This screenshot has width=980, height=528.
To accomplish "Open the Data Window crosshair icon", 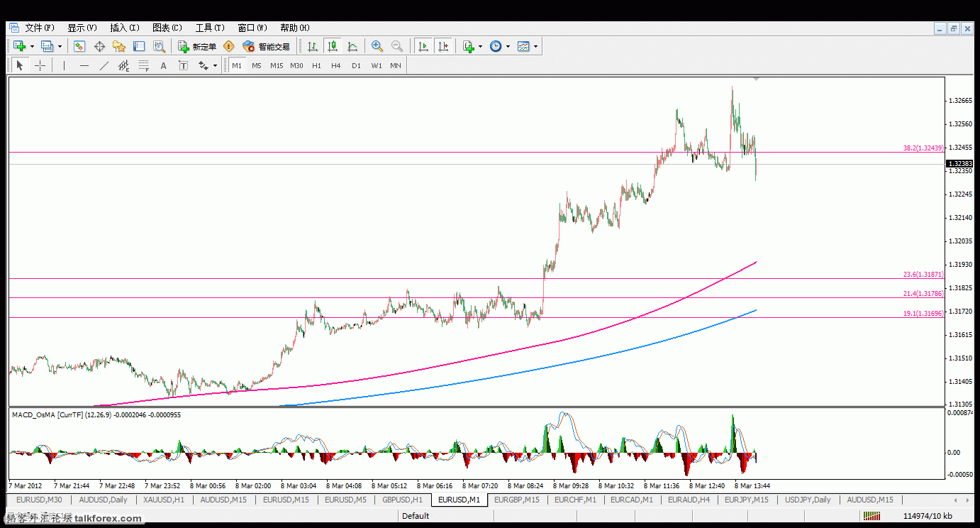I will pos(99,46).
